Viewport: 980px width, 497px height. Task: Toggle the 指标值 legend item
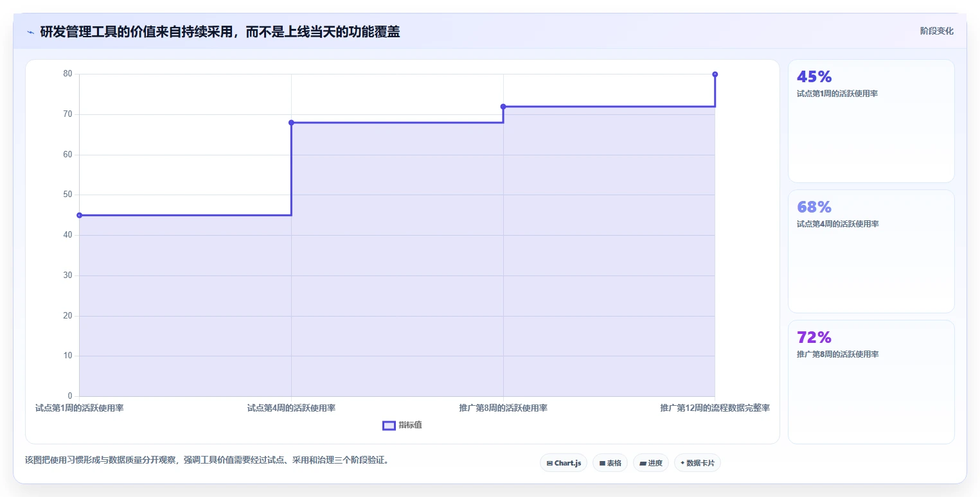[x=402, y=425]
